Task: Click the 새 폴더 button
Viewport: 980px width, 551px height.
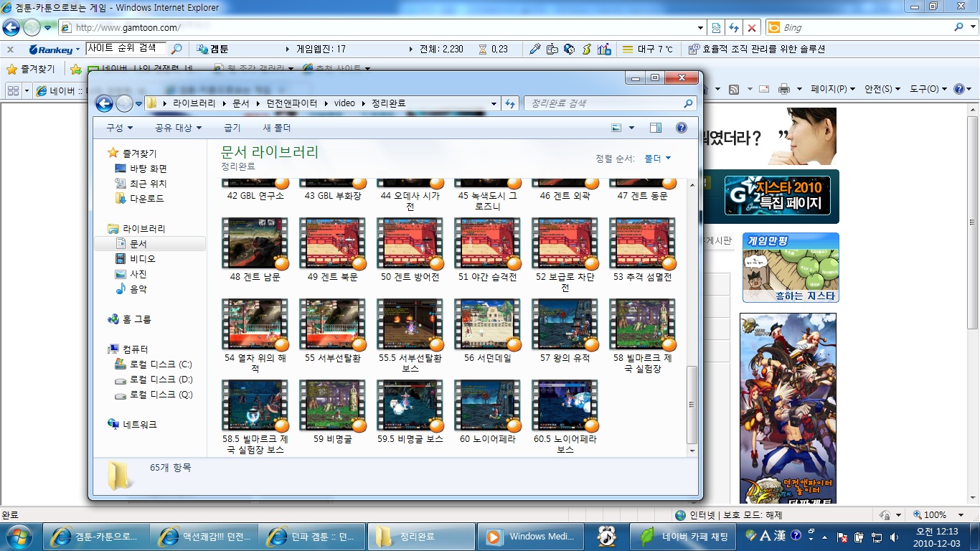Action: pyautogui.click(x=276, y=128)
